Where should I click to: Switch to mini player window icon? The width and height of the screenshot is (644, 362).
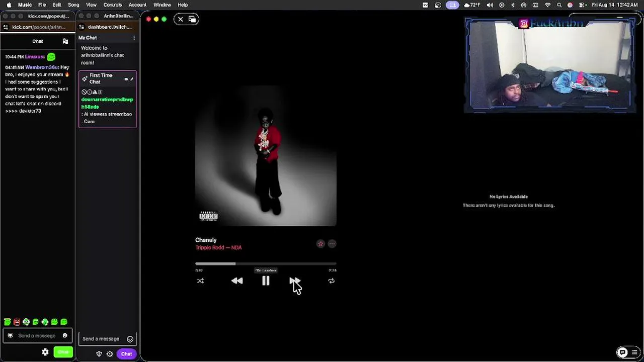click(x=192, y=19)
